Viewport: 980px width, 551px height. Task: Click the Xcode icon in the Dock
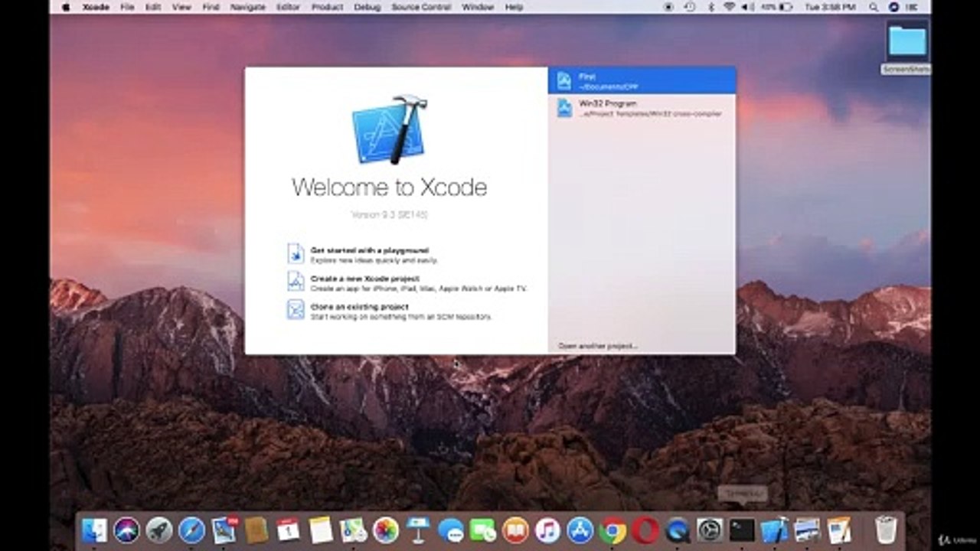(775, 530)
